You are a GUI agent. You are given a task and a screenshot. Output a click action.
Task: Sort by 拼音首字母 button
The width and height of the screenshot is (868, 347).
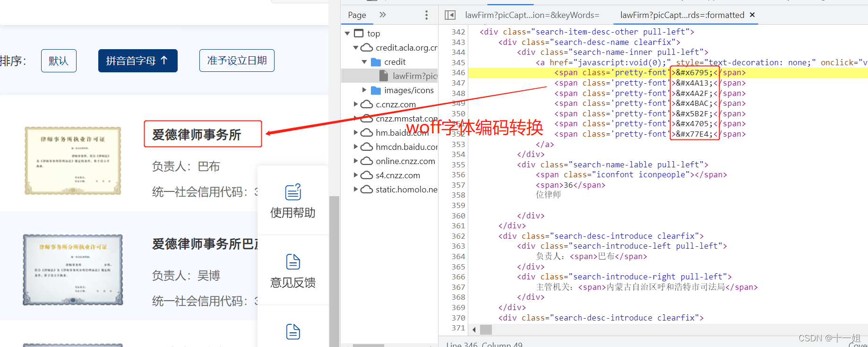pyautogui.click(x=138, y=61)
